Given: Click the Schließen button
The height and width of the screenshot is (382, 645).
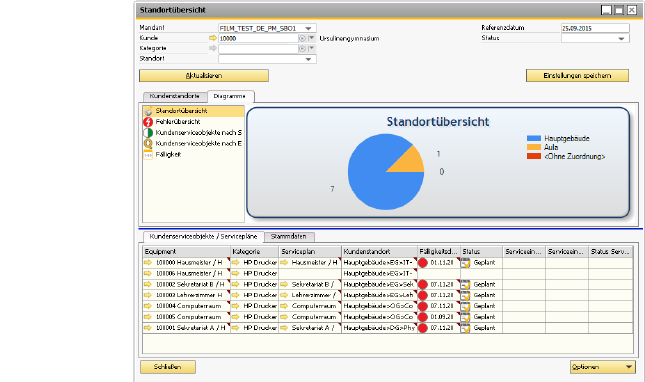Looking at the screenshot, I should click(168, 367).
